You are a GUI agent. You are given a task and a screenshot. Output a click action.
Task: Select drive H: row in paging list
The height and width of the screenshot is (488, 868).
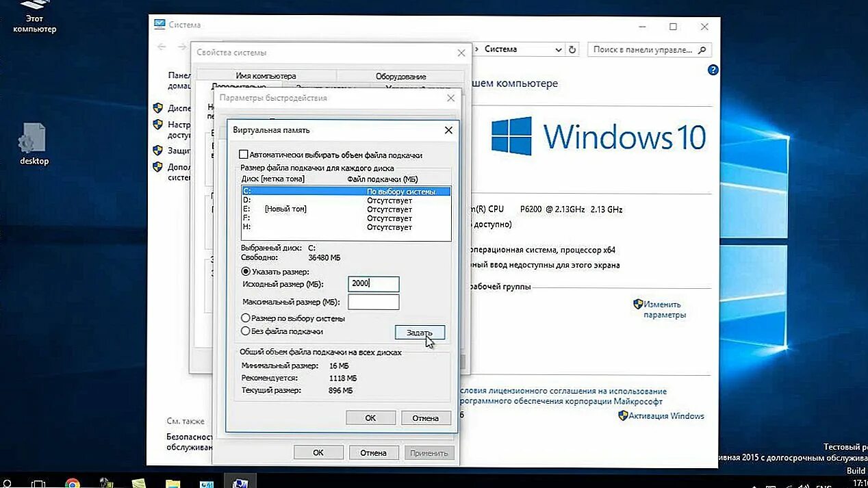click(346, 227)
